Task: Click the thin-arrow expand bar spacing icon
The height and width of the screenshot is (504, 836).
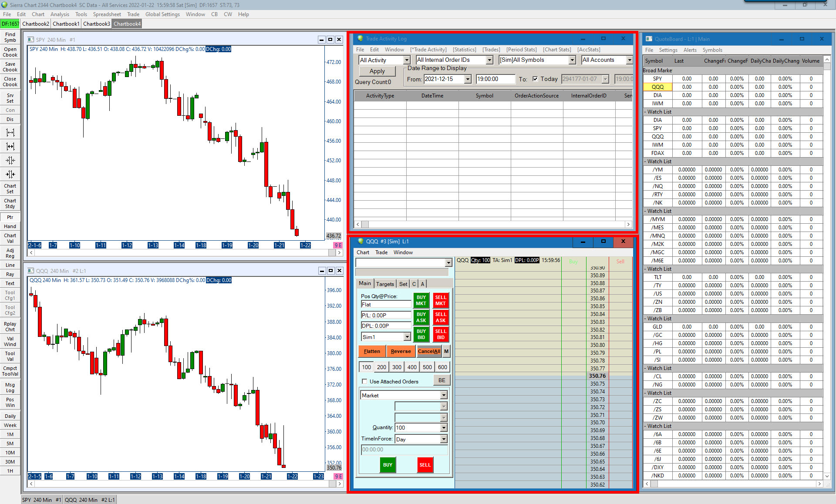Action: (10, 132)
